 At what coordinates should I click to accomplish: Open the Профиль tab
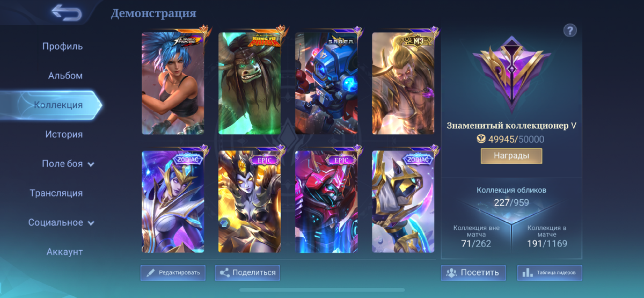tap(63, 46)
